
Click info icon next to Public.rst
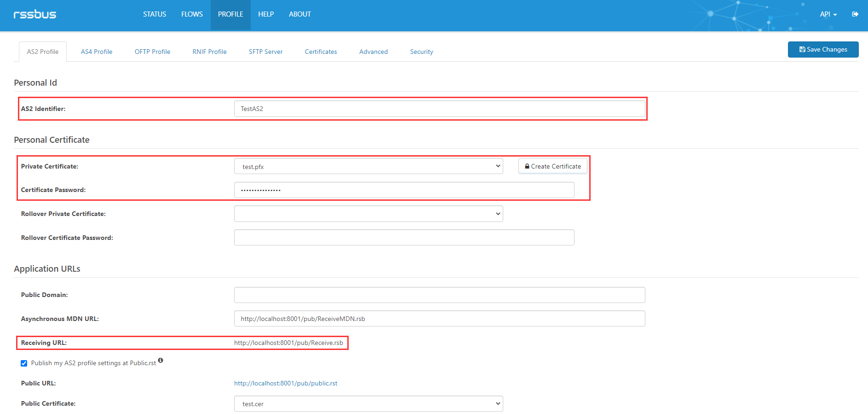(x=161, y=361)
